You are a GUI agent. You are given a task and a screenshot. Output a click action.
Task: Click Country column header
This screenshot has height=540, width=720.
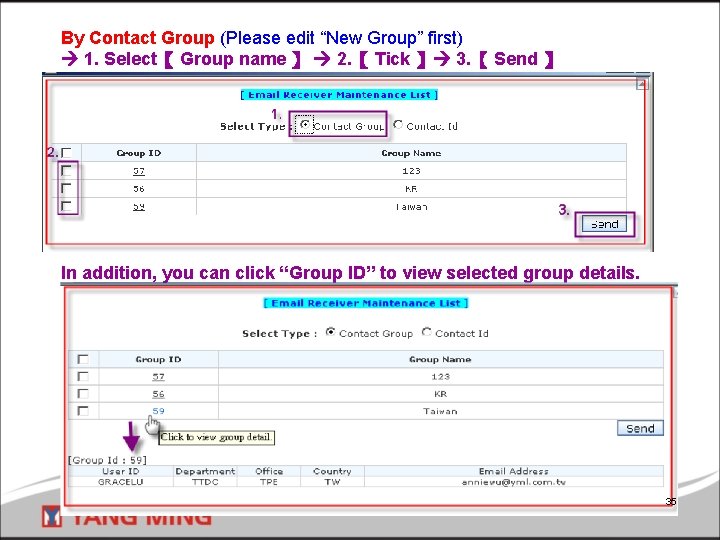coord(332,471)
